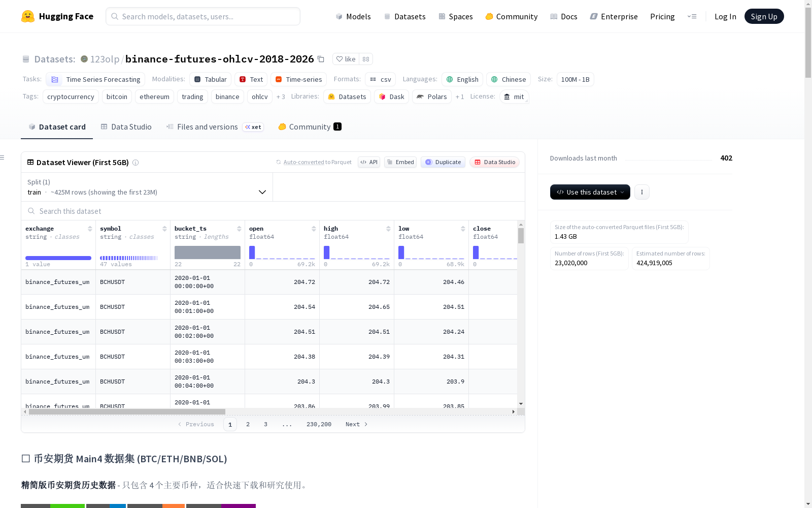Go to page 2 of results
The width and height of the screenshot is (812, 508).
click(248, 424)
